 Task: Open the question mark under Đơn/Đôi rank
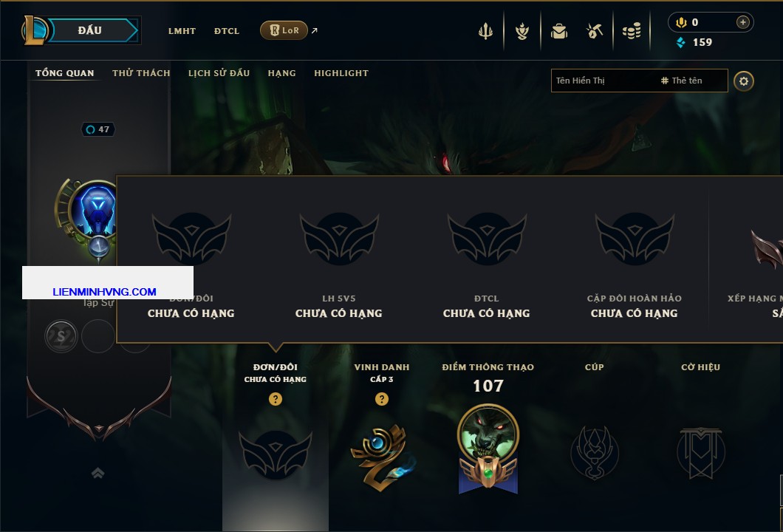pyautogui.click(x=275, y=398)
